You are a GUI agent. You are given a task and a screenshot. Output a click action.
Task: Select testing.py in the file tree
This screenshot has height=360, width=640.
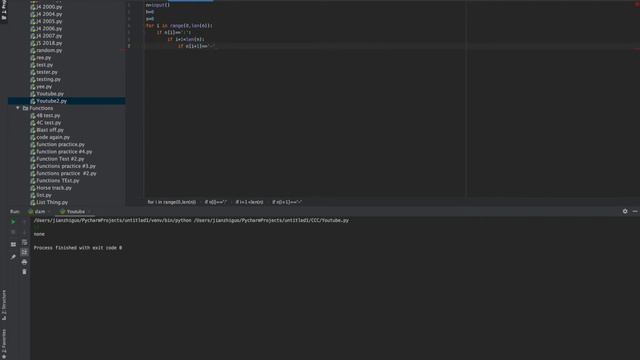48,80
